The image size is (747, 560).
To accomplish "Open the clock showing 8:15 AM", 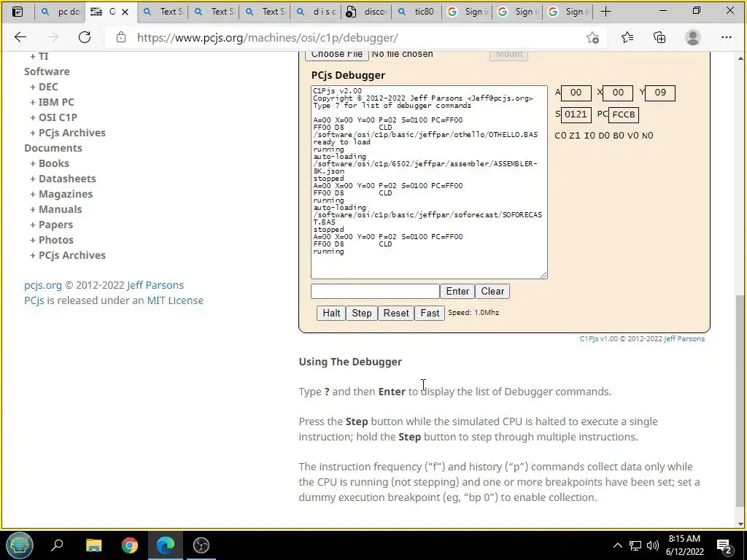I will (684, 545).
